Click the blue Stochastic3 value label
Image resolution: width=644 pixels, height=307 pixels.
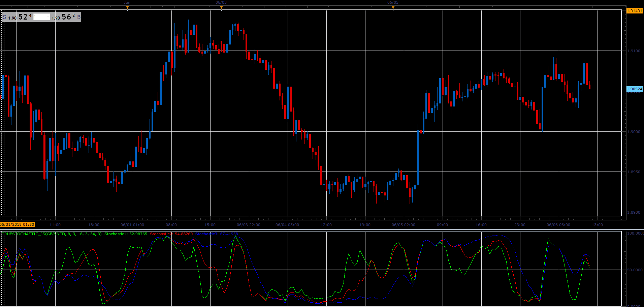(x=217, y=234)
